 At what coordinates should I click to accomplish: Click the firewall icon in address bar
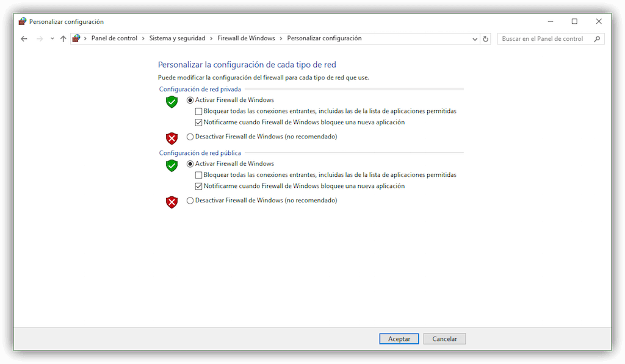76,38
